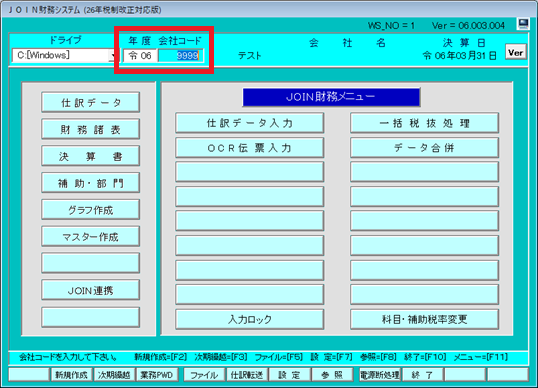Select 一括税抜処理
The width and height of the screenshot is (538, 388).
click(x=424, y=123)
